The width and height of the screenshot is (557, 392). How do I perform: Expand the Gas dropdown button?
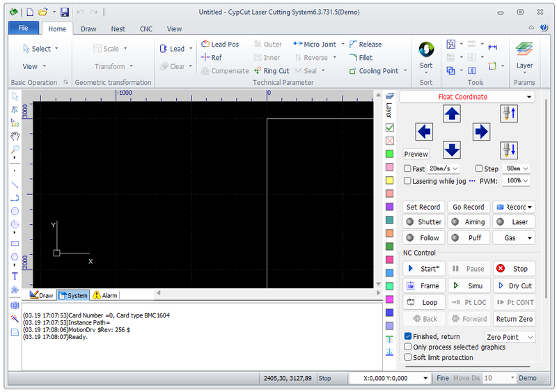[529, 237]
